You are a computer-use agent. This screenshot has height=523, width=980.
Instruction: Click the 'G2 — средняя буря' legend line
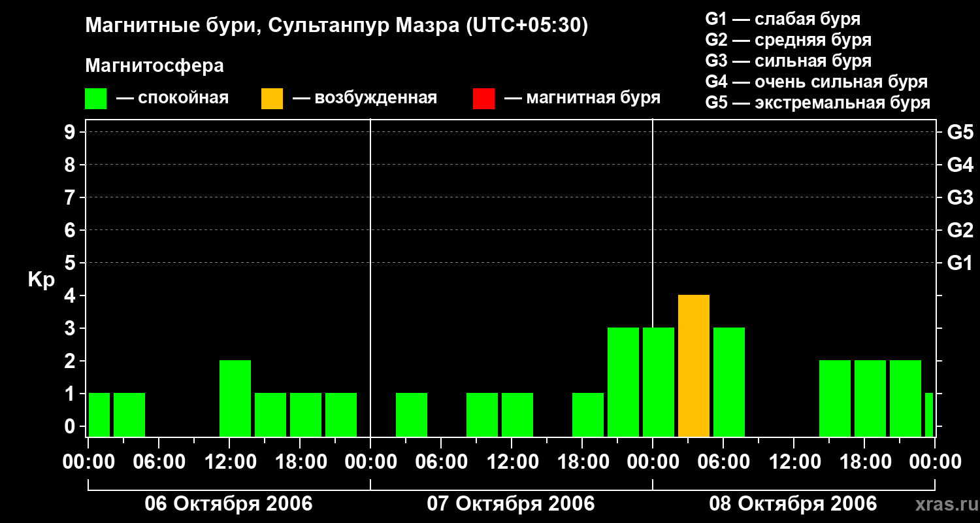tap(788, 40)
